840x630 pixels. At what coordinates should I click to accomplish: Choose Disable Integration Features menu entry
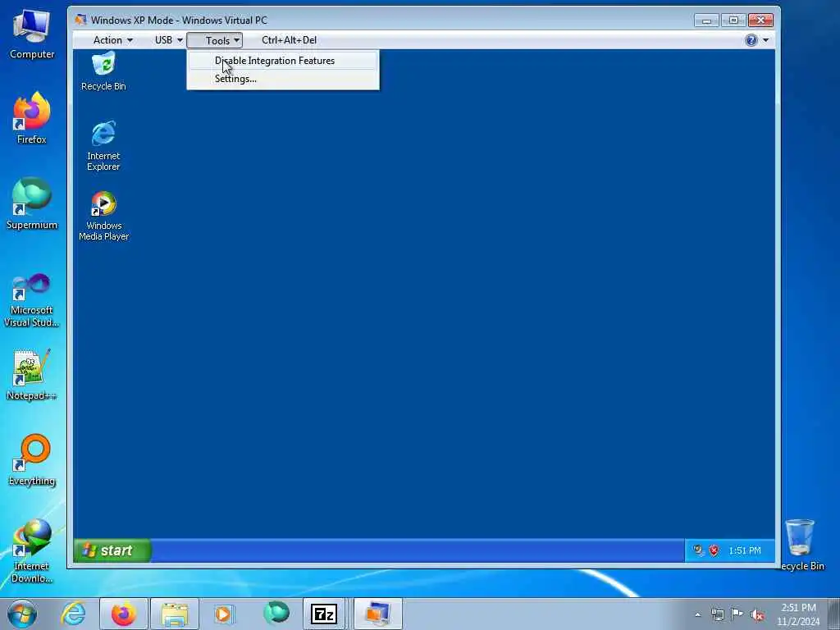(282, 61)
